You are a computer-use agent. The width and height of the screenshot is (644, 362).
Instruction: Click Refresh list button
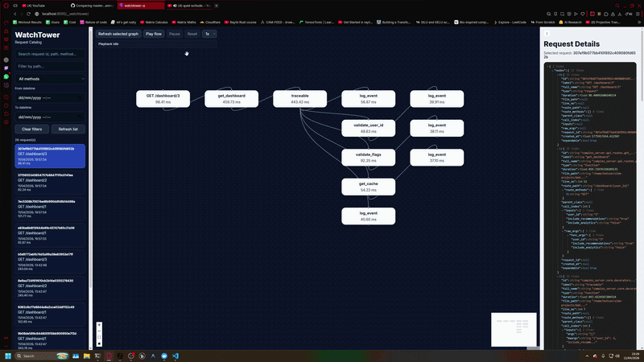coord(68,129)
